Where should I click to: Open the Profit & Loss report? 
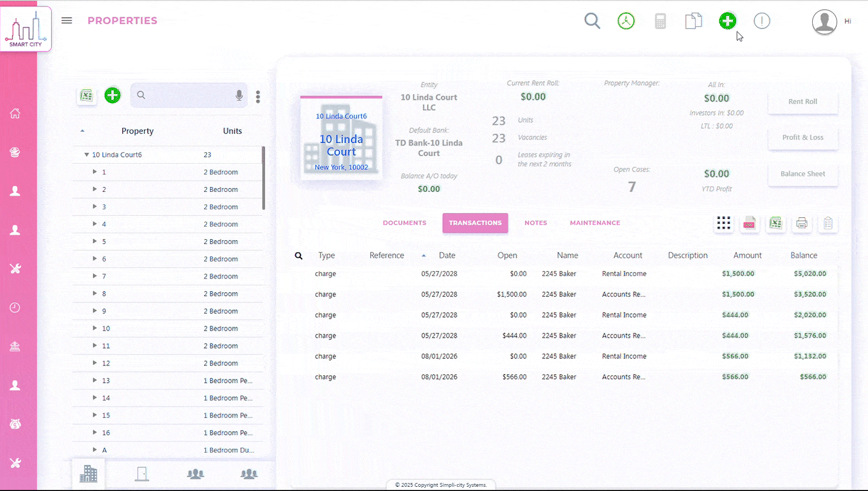[803, 138]
